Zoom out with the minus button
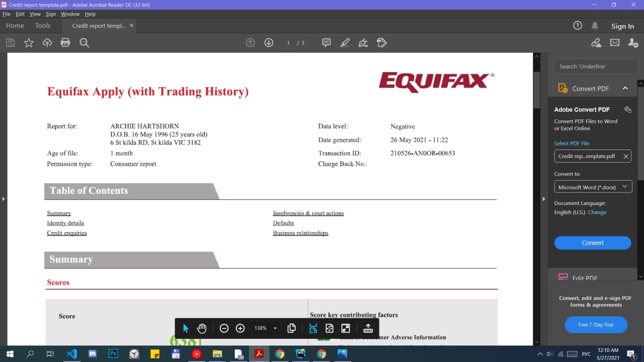 tap(224, 328)
